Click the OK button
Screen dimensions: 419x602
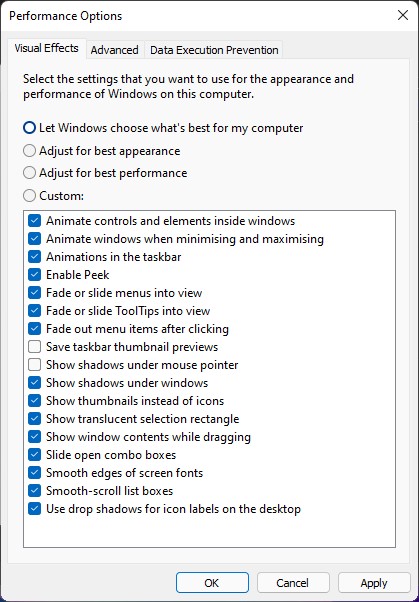pos(212,583)
